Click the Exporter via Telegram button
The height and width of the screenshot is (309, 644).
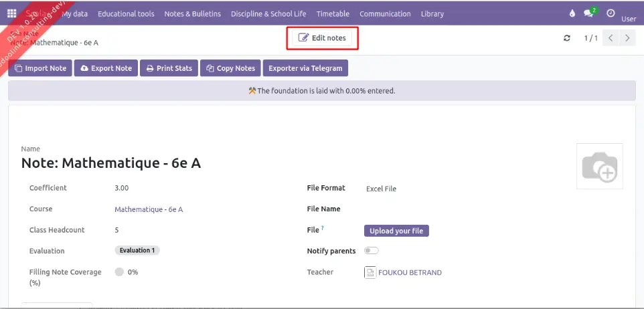pos(305,68)
